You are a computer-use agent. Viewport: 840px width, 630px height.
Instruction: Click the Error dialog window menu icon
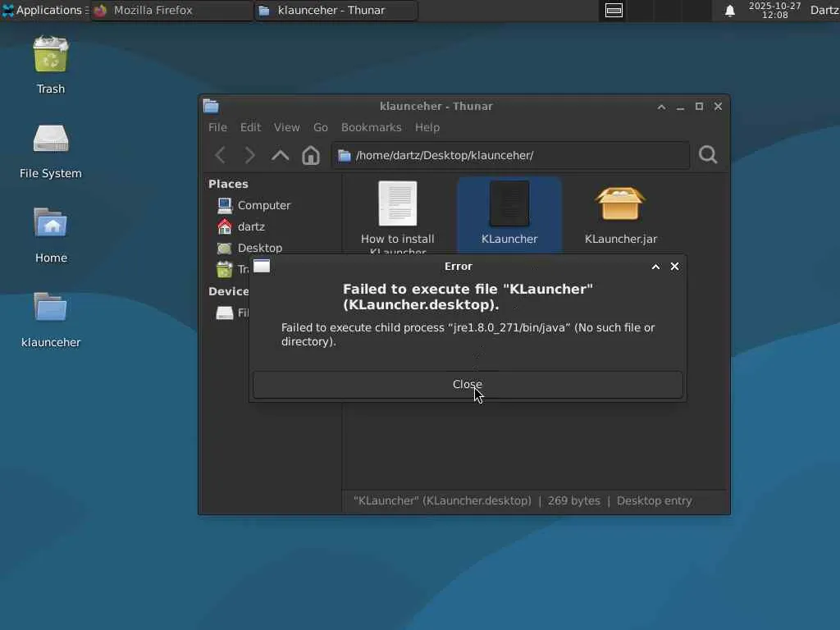point(262,267)
